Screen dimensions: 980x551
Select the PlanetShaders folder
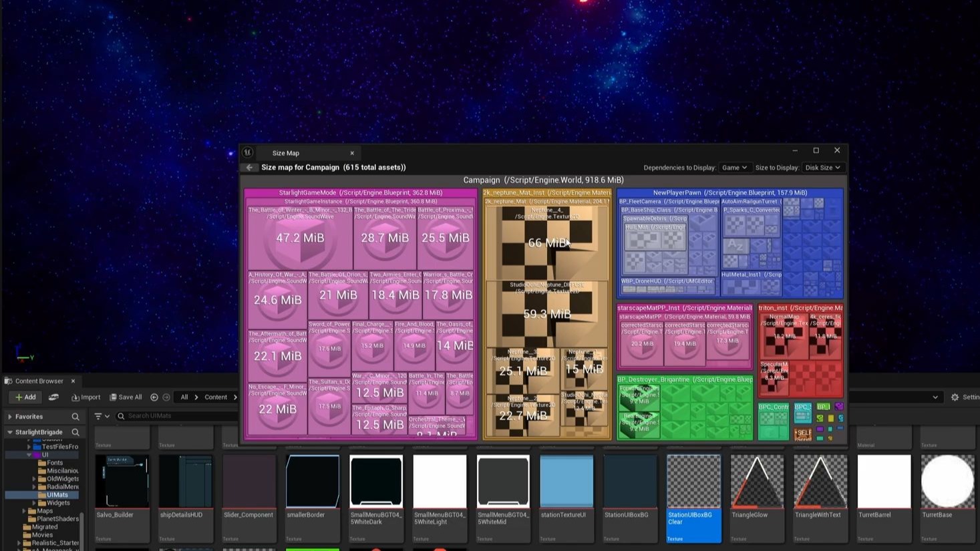point(52,519)
